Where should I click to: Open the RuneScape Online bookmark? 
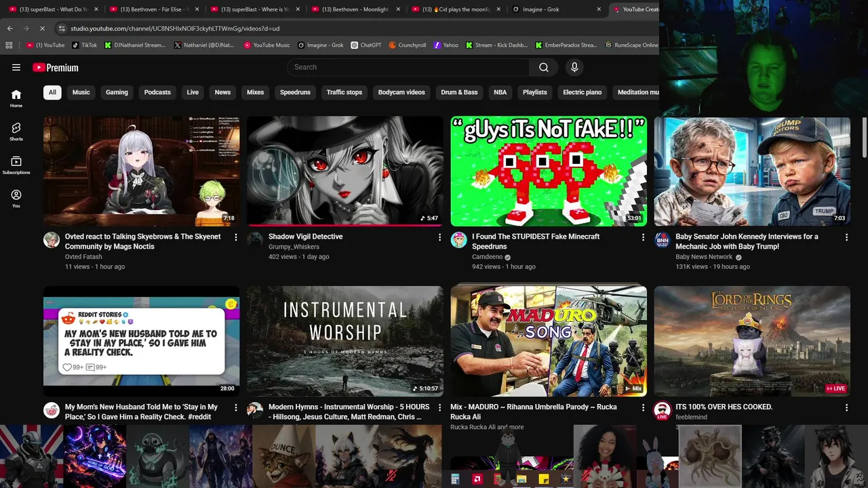(631, 45)
